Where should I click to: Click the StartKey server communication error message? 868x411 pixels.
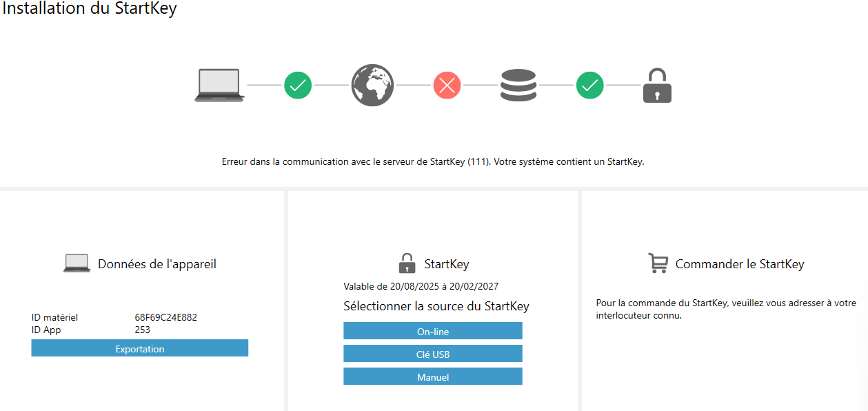pos(433,162)
